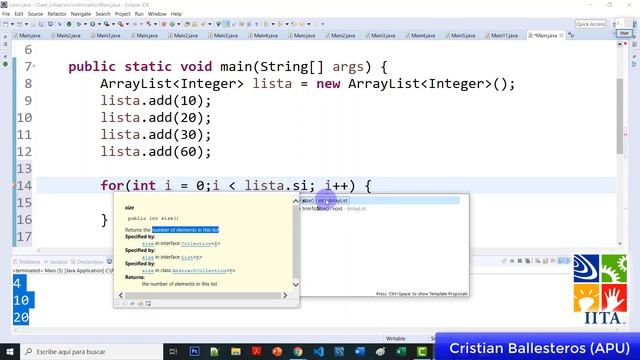Image resolution: width=640 pixels, height=360 pixels.
Task: Click the Javadoc popup scroll right arrow
Action: coord(285,295)
